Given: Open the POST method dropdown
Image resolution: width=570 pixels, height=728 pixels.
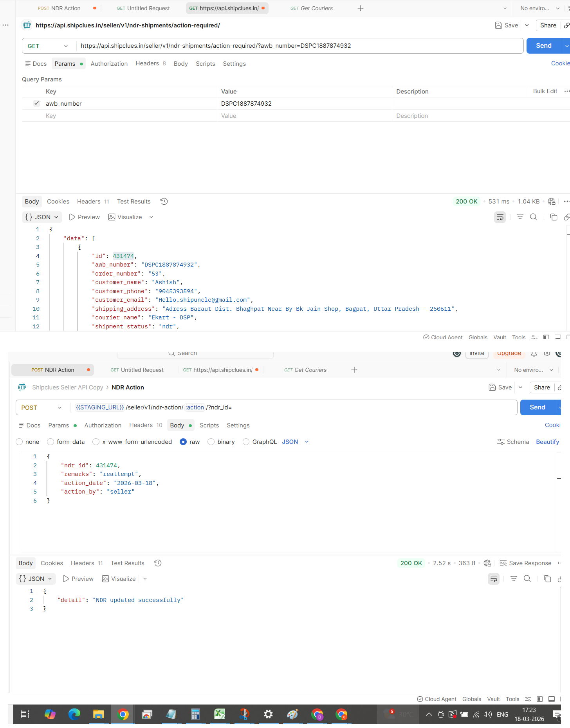Looking at the screenshot, I should (41, 407).
